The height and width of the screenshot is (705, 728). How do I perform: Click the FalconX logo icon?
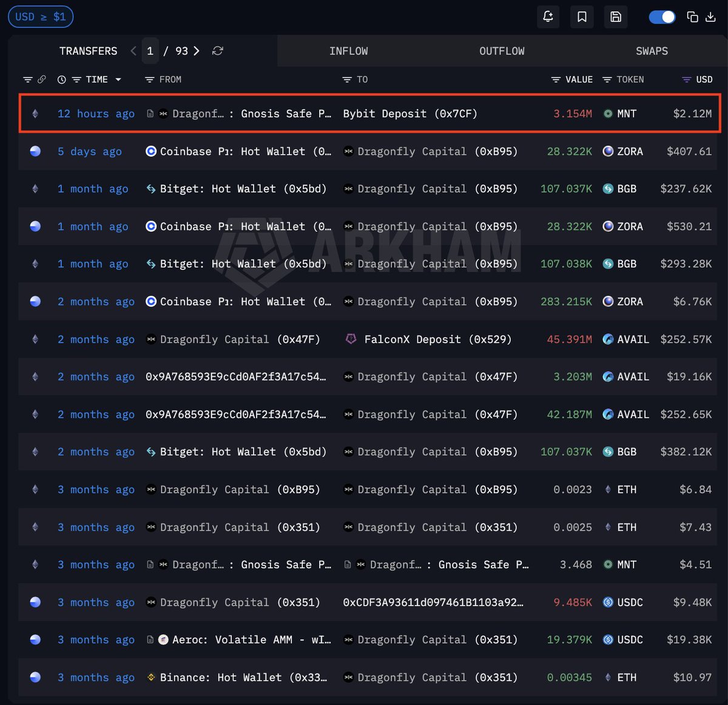[x=351, y=339]
